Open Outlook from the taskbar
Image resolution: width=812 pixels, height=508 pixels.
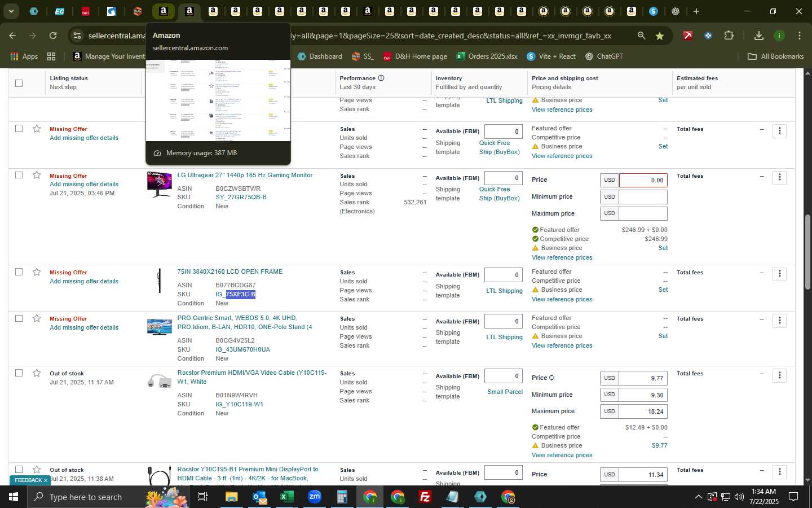(x=259, y=497)
